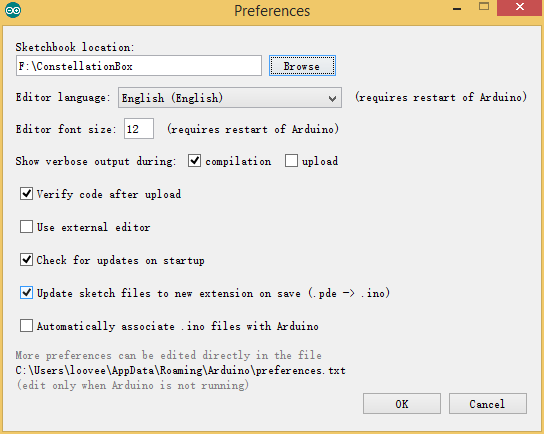
Task: Click restart note beside font size field
Action: [253, 129]
